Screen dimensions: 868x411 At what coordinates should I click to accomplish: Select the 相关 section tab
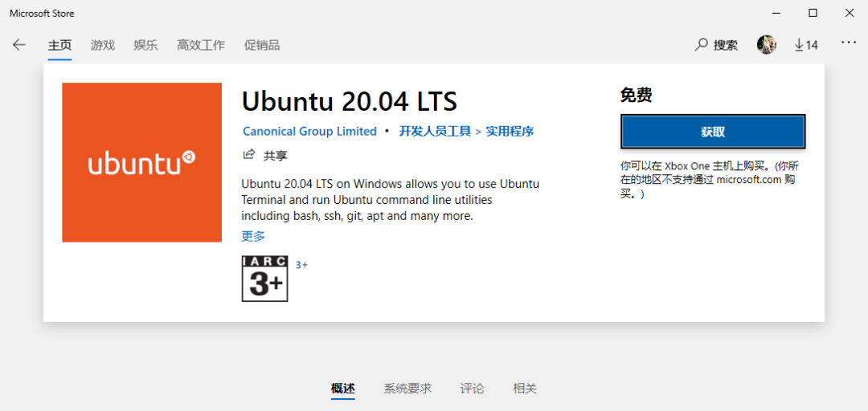(x=525, y=389)
